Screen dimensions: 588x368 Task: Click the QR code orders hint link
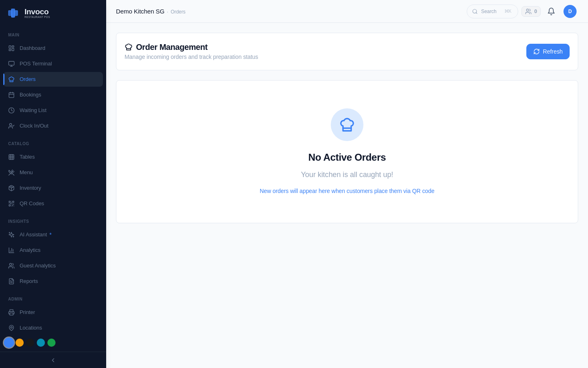click(347, 191)
